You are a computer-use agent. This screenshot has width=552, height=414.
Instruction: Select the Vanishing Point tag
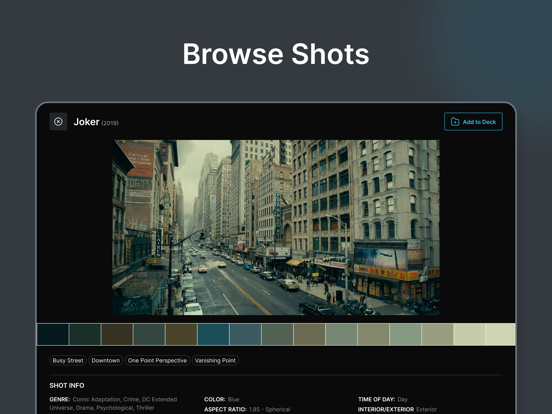(x=215, y=360)
